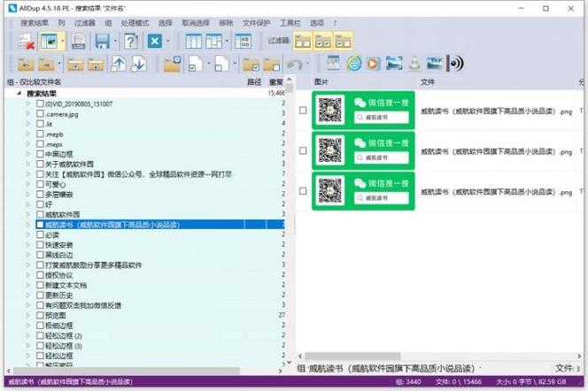Check the .lit group checkbox
This screenshot has height=391, width=588.
pos(40,124)
